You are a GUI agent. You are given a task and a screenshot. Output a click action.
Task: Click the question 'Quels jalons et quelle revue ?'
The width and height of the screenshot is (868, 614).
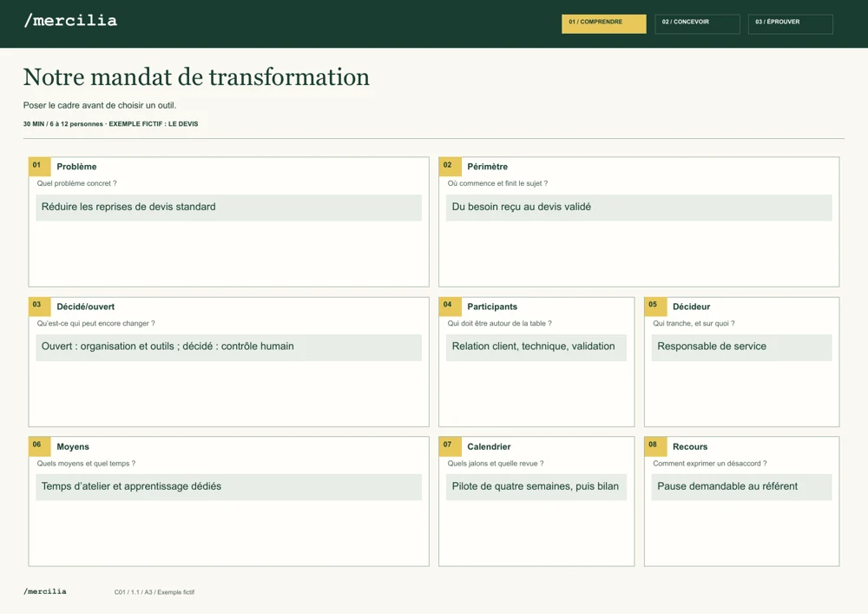tap(496, 464)
